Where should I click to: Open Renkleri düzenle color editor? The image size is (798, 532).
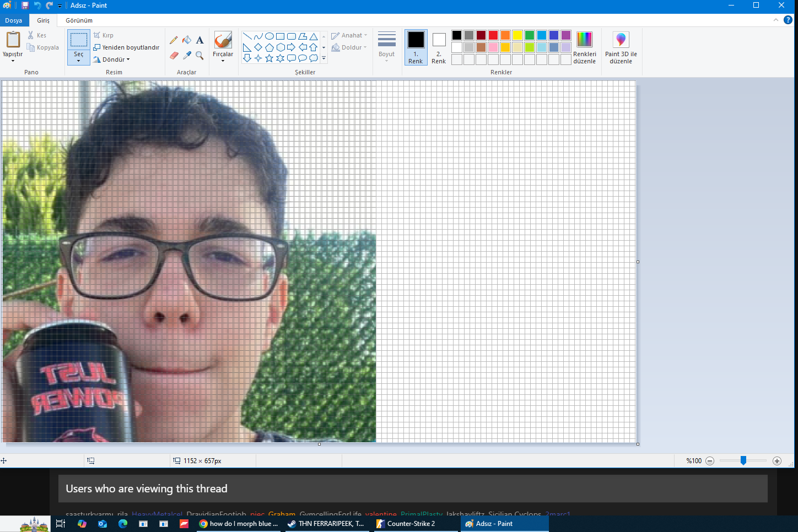tap(584, 47)
